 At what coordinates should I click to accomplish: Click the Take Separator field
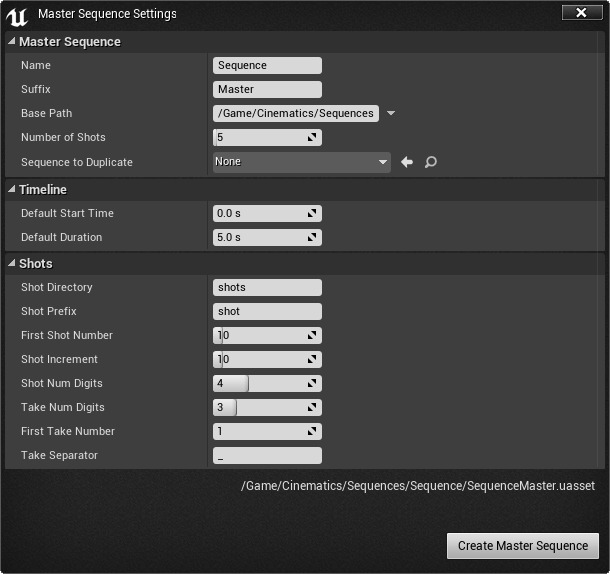coord(267,456)
